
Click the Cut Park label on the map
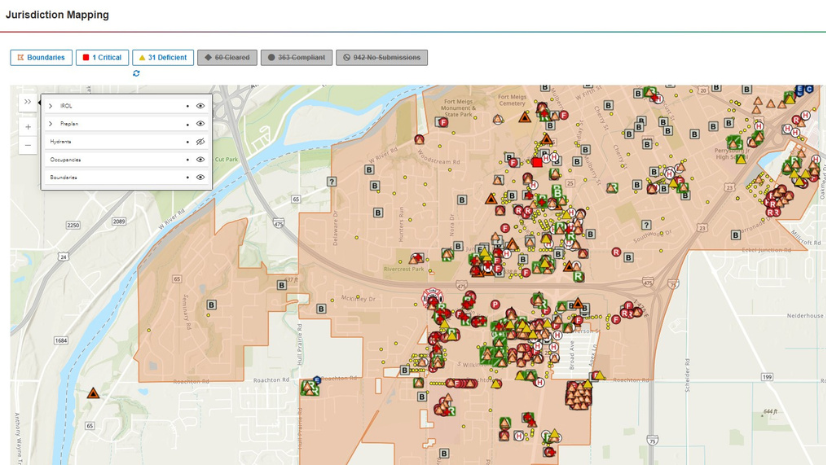point(226,159)
